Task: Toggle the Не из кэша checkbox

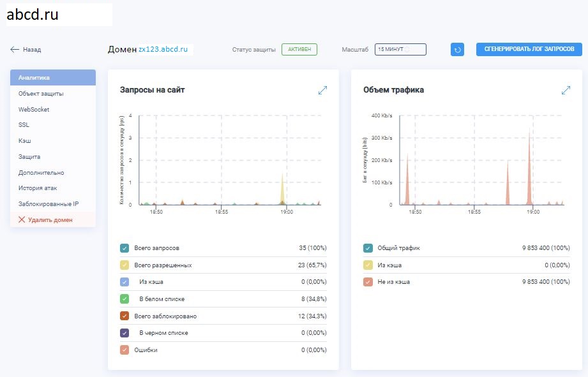Action: coord(368,281)
